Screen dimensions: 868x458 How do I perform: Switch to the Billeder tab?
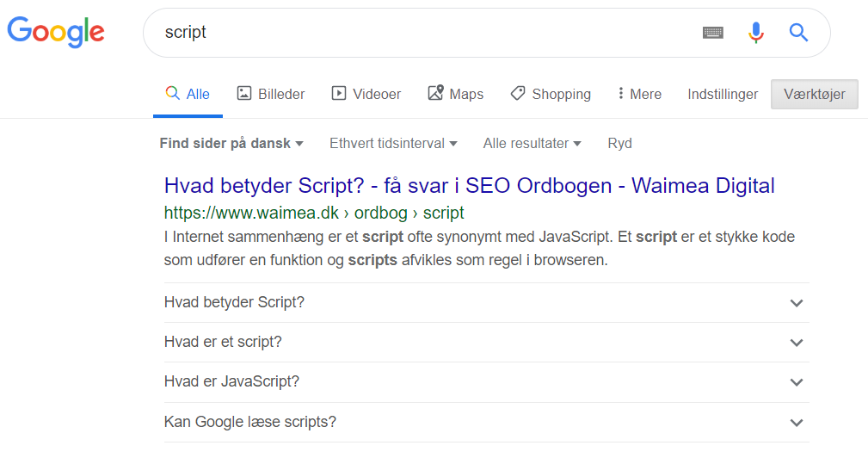point(271,94)
